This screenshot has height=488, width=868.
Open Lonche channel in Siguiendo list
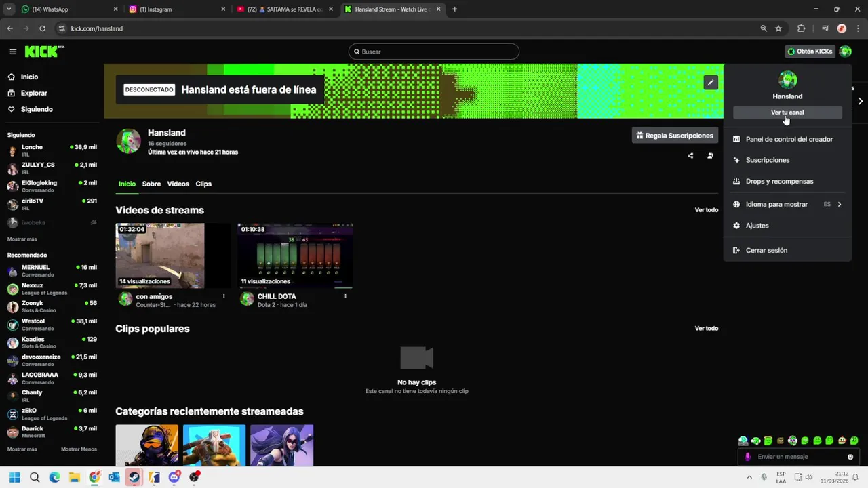tap(52, 150)
